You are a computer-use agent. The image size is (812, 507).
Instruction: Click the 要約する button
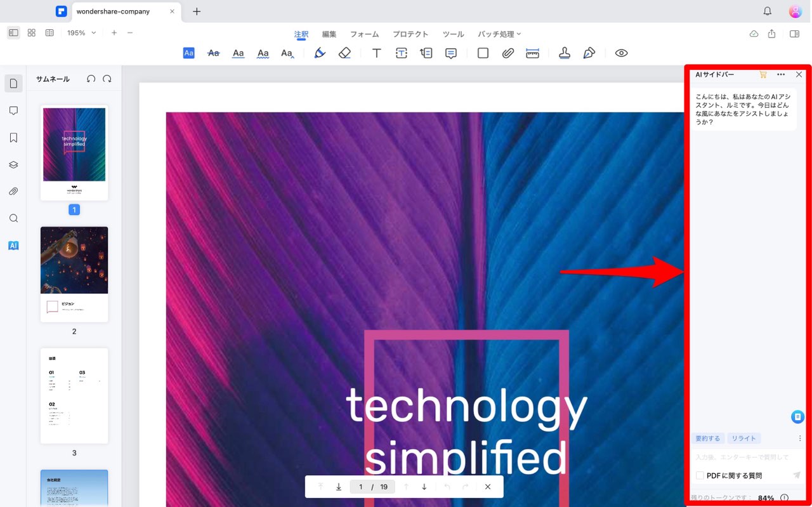pyautogui.click(x=708, y=438)
